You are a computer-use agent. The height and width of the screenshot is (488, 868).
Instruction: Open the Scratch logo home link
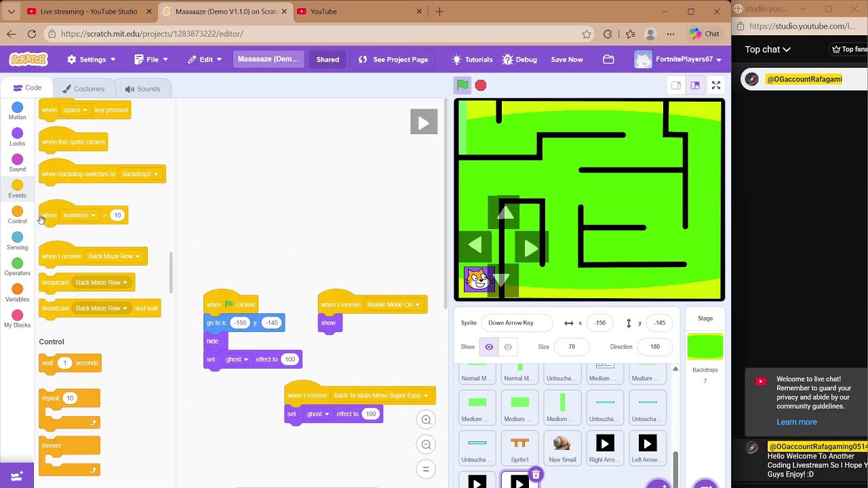(x=28, y=60)
